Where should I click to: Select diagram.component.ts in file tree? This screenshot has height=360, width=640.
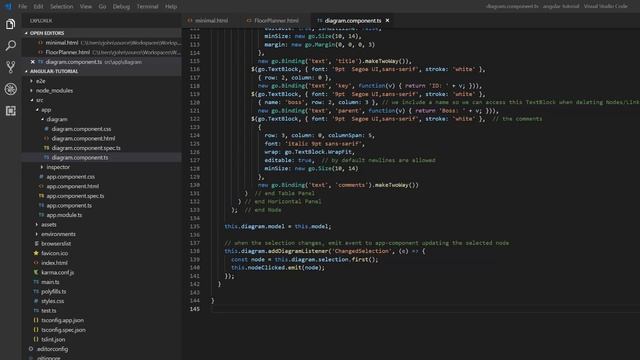[x=80, y=158]
